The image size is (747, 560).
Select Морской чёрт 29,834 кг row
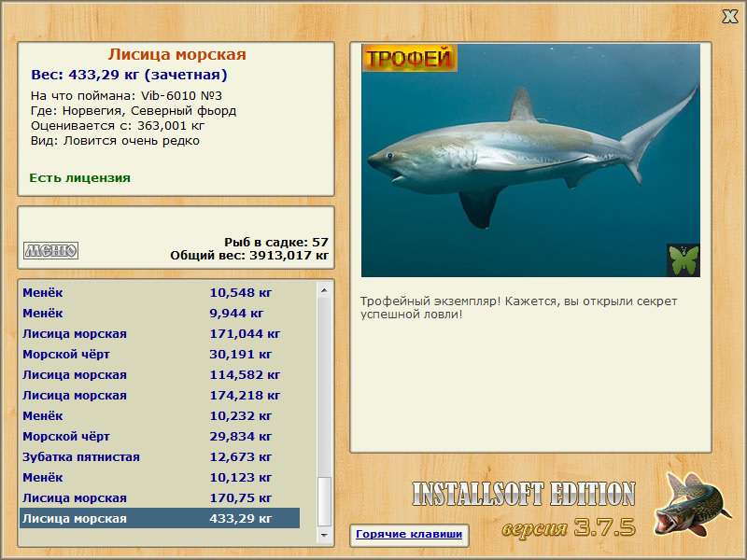point(160,436)
